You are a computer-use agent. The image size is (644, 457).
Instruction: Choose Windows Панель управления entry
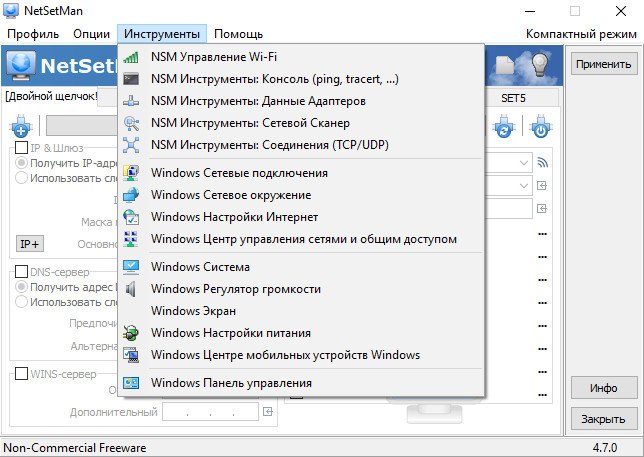click(301, 383)
